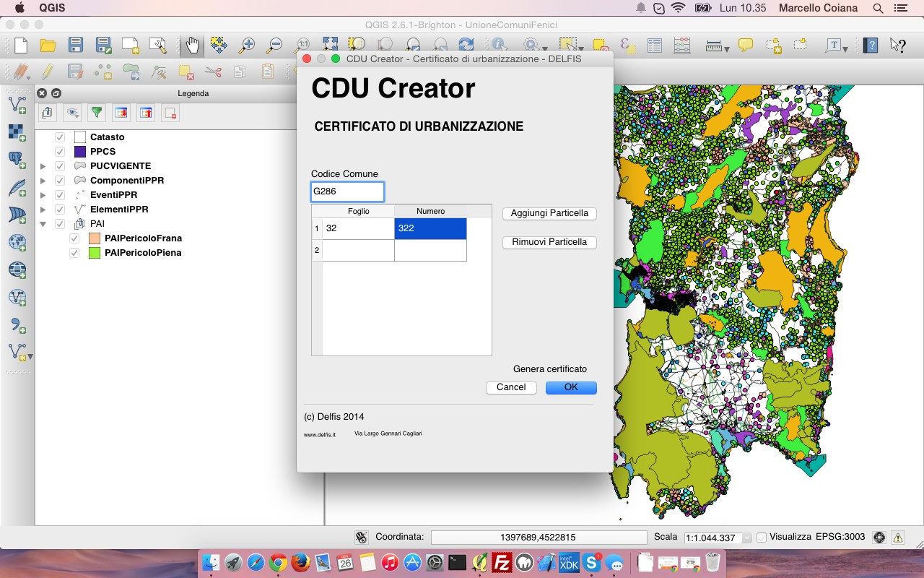
Task: Toggle visibility of the ElementiPPR layer
Action: pyautogui.click(x=60, y=210)
